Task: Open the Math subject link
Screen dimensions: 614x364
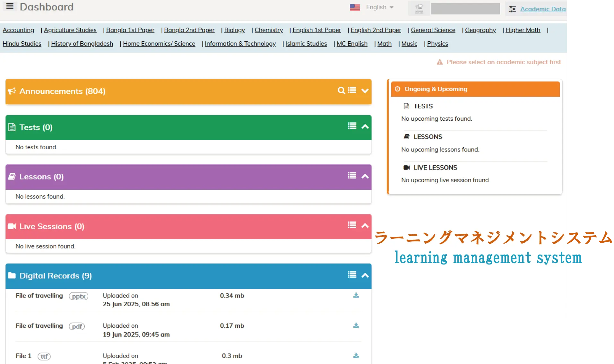Action: tap(384, 44)
